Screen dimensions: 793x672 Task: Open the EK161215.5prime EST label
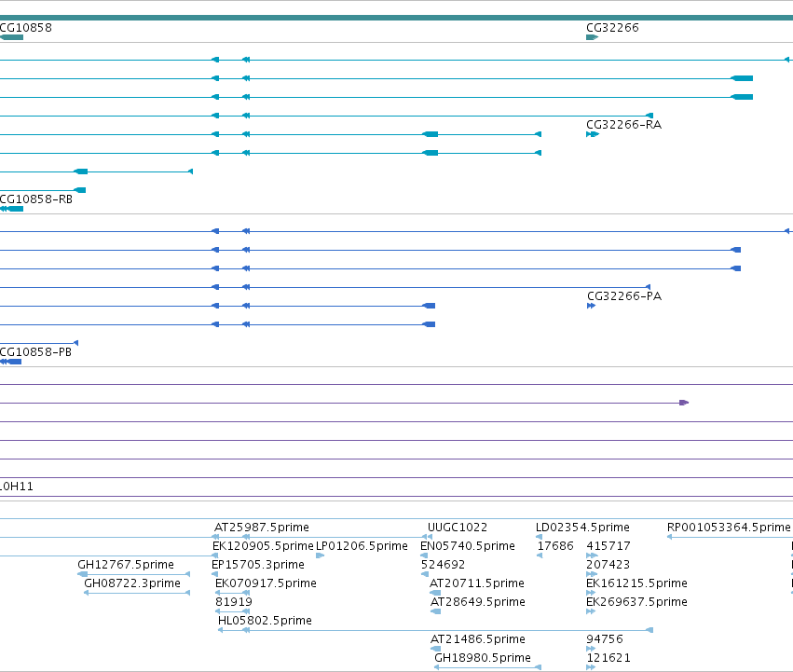(x=636, y=583)
